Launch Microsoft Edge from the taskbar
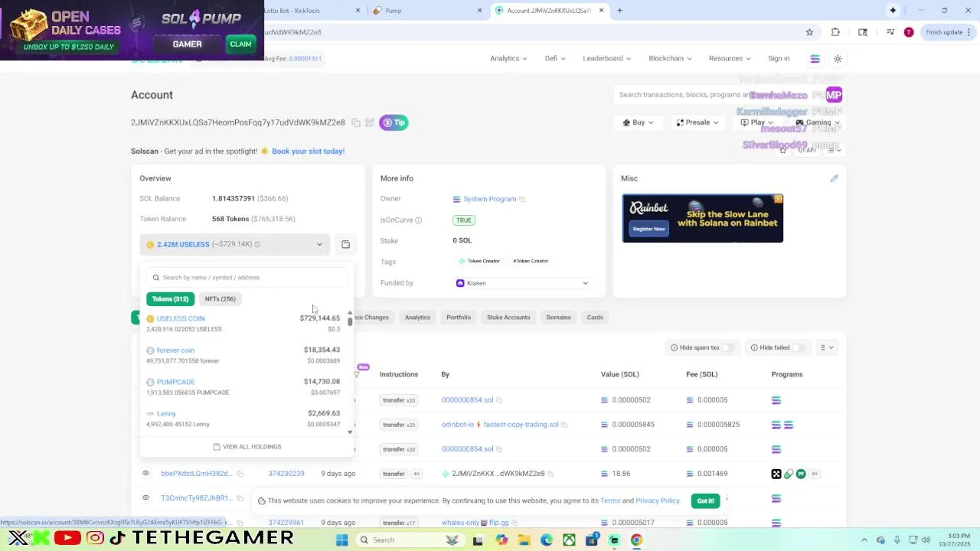Image resolution: width=980 pixels, height=551 pixels. click(546, 540)
